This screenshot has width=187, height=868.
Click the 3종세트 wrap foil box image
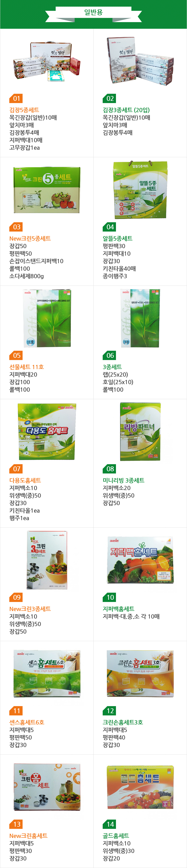[140, 318]
